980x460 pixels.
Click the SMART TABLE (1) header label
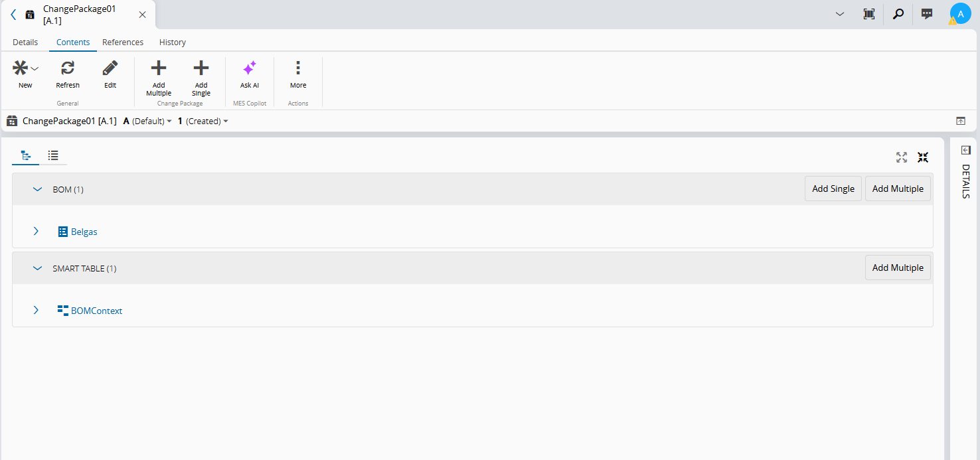[x=84, y=268]
